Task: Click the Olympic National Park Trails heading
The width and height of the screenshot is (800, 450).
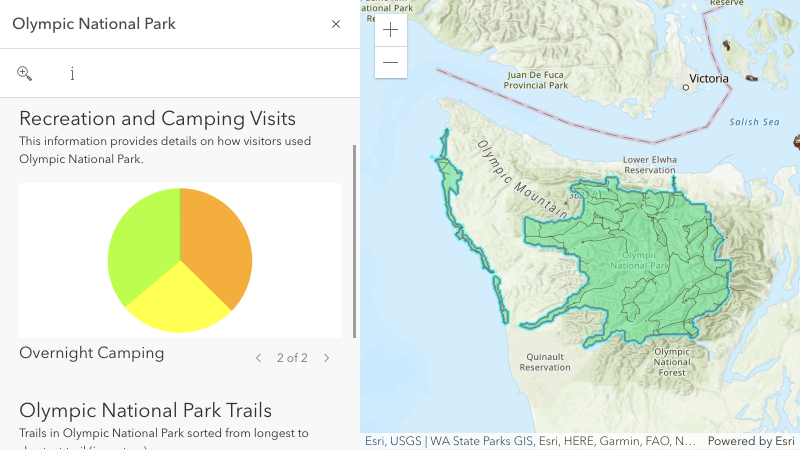Action: pyautogui.click(x=145, y=410)
